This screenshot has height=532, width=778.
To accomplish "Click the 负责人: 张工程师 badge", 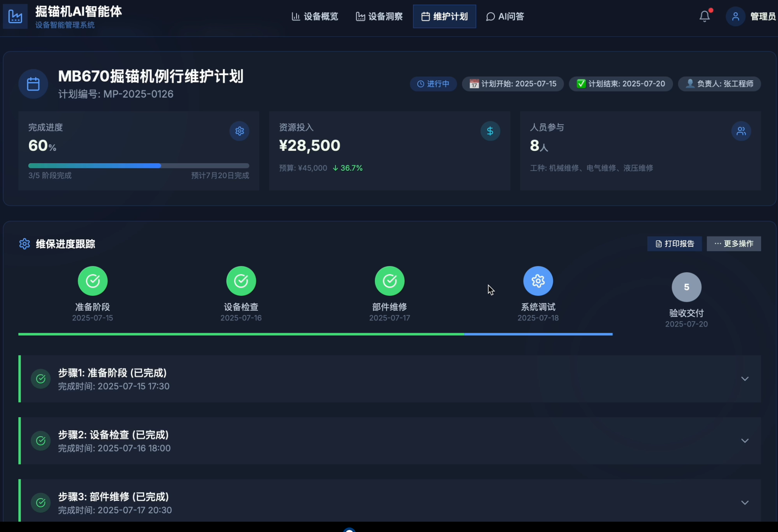I will pyautogui.click(x=719, y=84).
